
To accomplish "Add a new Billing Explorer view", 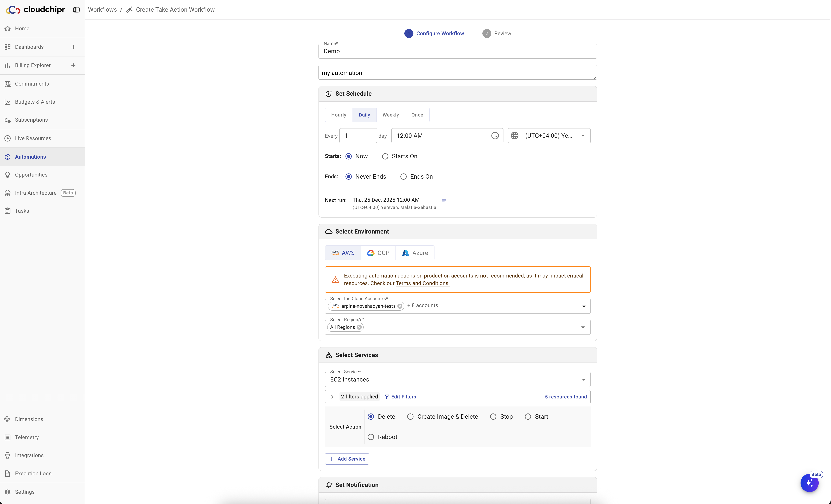I will pos(74,65).
